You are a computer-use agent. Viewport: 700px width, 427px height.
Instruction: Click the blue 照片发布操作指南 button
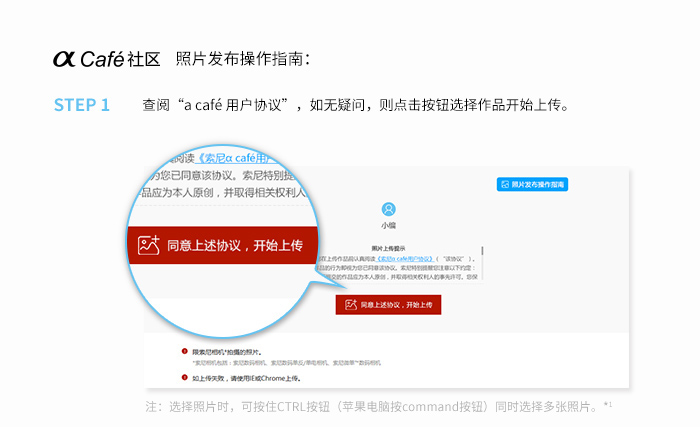pyautogui.click(x=532, y=184)
